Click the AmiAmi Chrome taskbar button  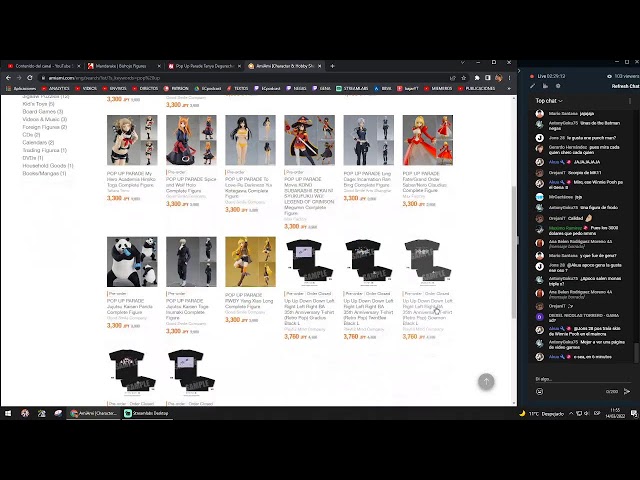93,413
